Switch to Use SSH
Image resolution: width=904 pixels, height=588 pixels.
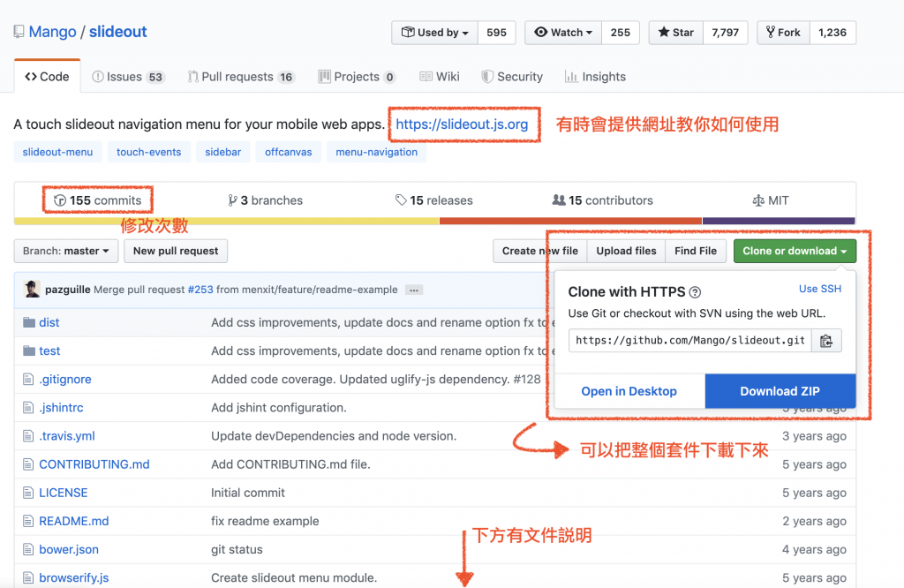(x=820, y=289)
